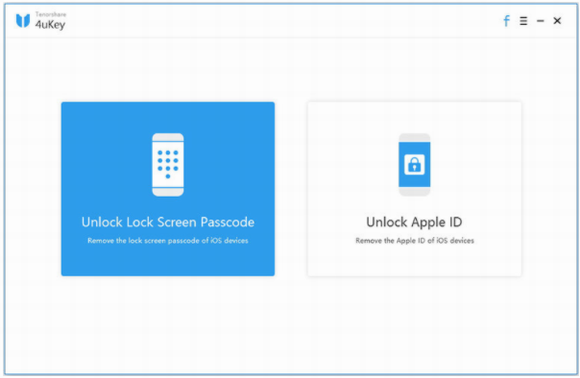Click the Tenorshare shield logo
The image size is (580, 378).
point(23,20)
